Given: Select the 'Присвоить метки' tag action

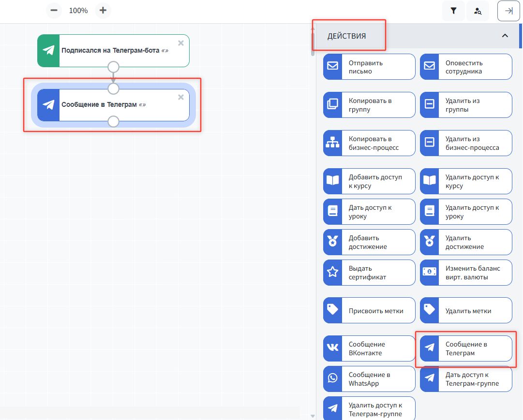Looking at the screenshot, I should [x=369, y=310].
